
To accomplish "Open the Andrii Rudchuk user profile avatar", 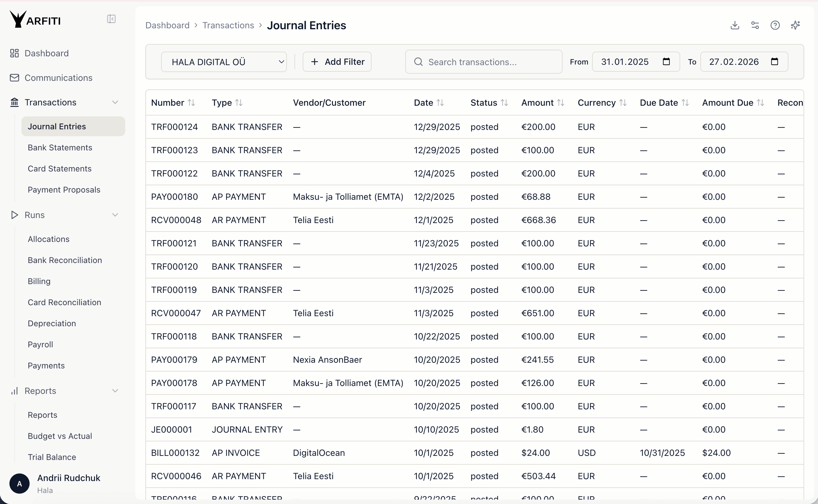I will [x=20, y=483].
